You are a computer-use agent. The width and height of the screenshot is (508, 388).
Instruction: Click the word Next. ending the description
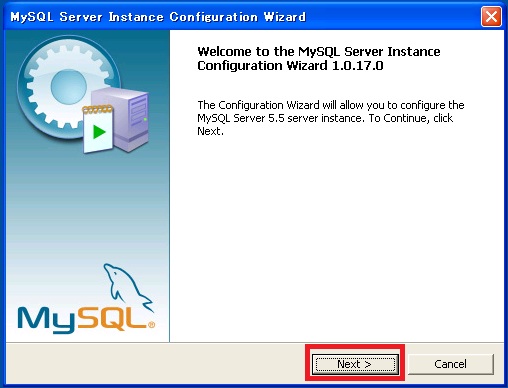pos(210,131)
